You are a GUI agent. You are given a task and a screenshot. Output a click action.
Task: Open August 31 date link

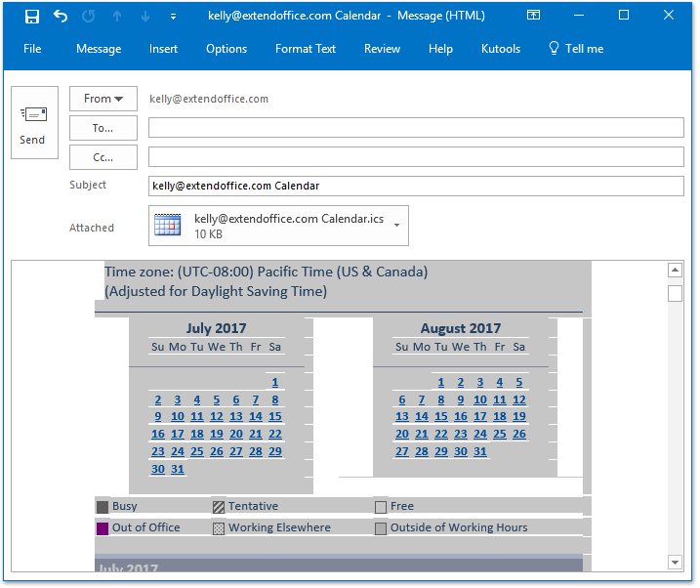(480, 451)
